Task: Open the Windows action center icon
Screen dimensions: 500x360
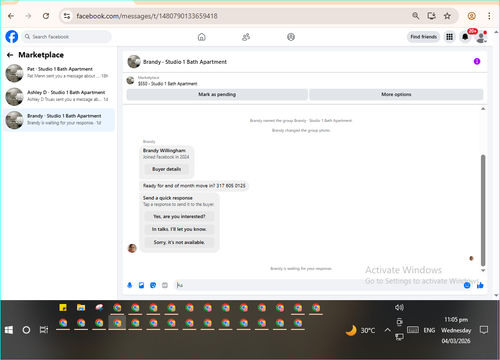Action: point(484,330)
